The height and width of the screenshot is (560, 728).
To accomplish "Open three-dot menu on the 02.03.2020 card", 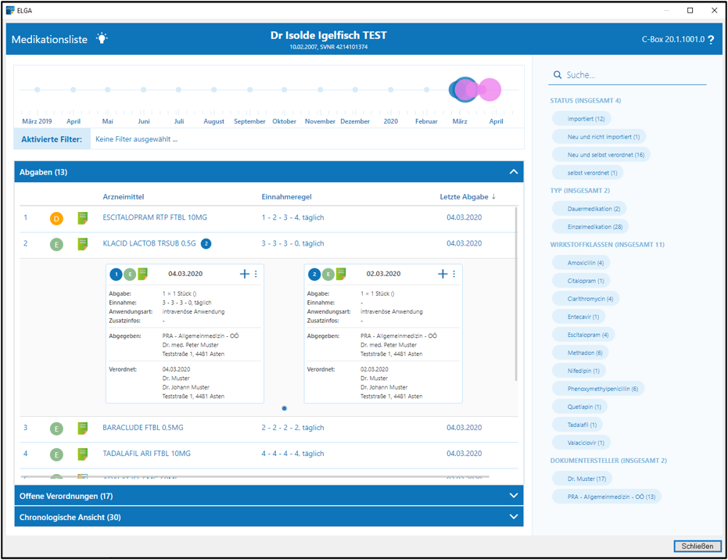I will point(454,274).
